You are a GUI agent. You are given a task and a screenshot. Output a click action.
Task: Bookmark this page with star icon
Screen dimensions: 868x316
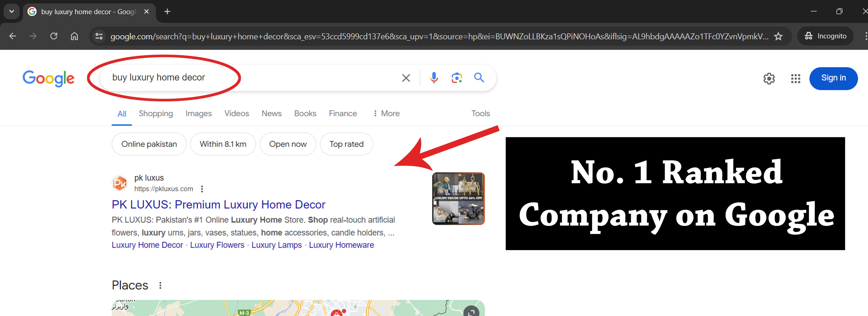pos(778,36)
